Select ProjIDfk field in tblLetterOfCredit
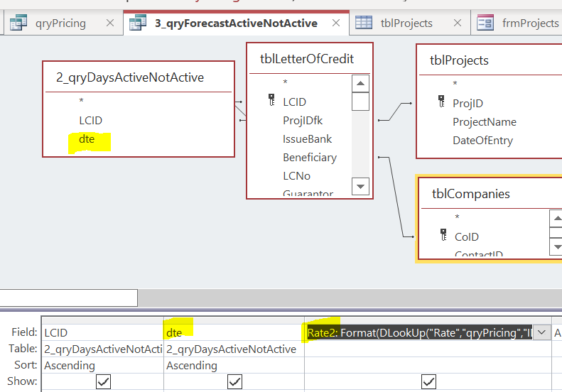 [x=303, y=121]
